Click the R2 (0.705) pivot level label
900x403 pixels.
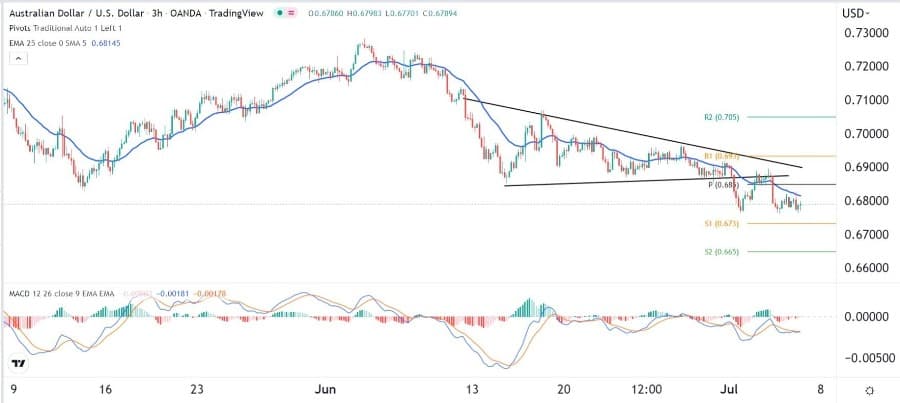coord(722,117)
